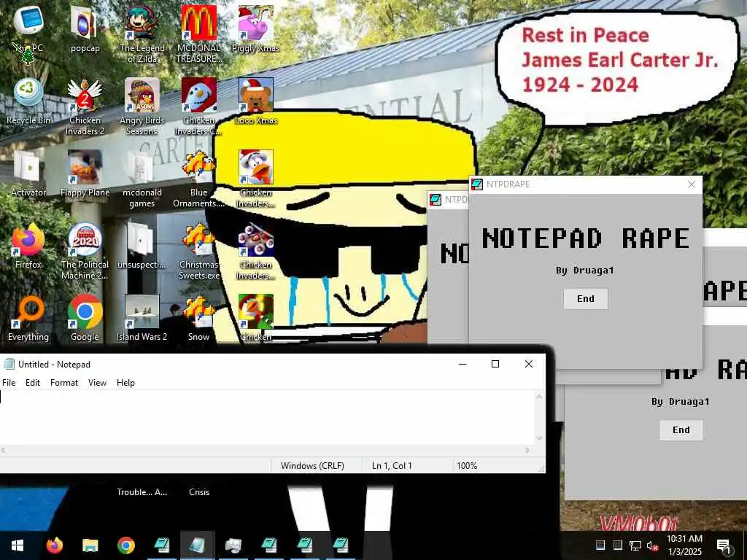This screenshot has width=747, height=560.
Task: Open Notepad's Help menu
Action: (x=125, y=382)
